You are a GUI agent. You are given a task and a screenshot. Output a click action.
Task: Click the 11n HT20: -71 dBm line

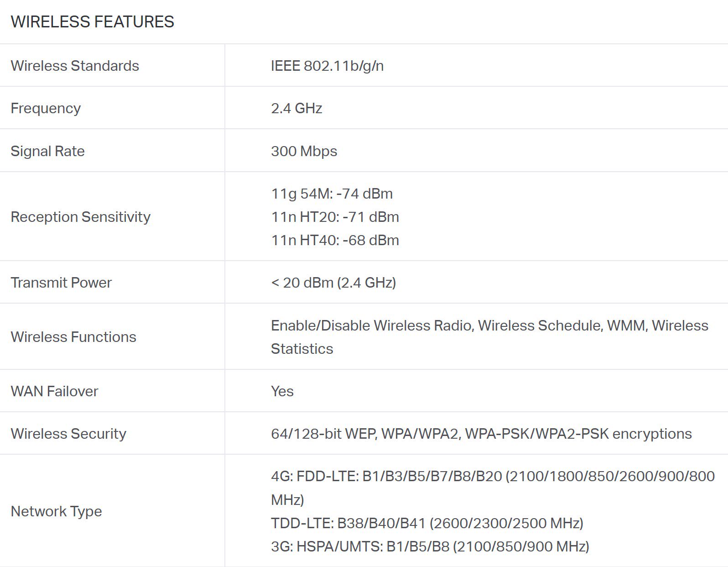tap(335, 217)
